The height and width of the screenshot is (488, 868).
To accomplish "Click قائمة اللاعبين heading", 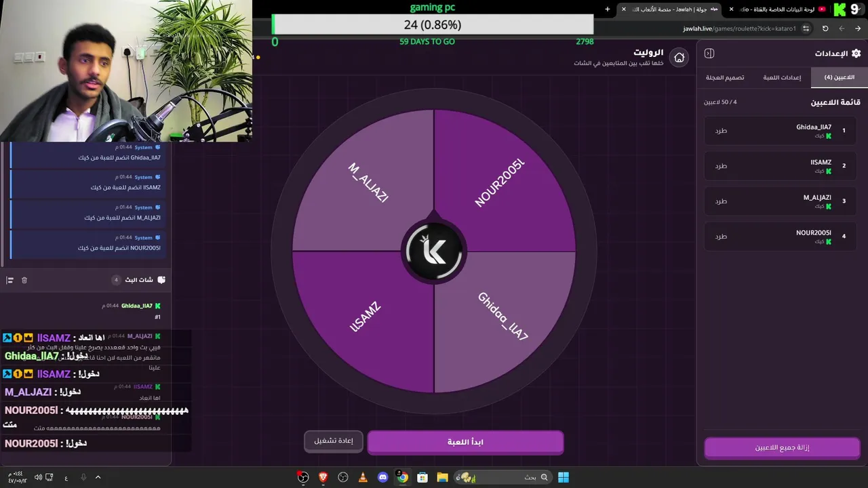I will (x=835, y=102).
